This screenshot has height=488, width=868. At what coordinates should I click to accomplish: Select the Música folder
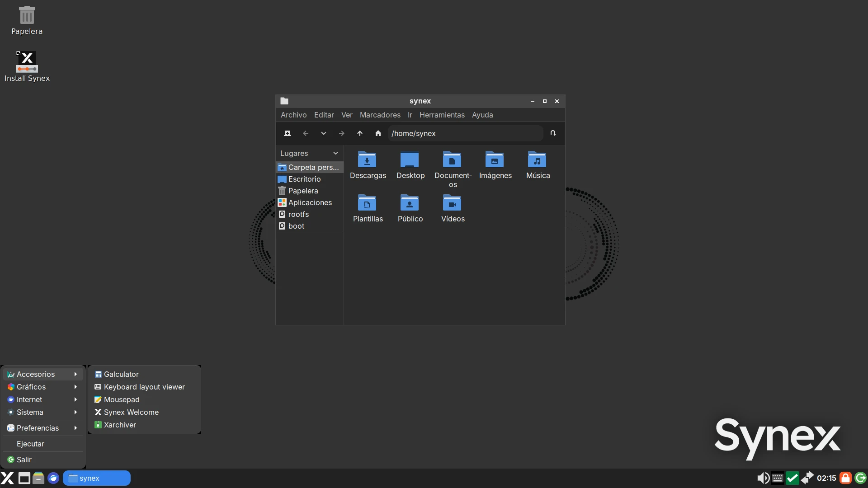coord(538,165)
